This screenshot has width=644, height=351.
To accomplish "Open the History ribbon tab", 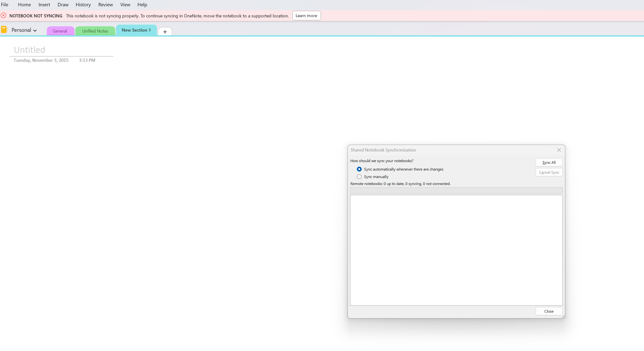I will point(83,5).
